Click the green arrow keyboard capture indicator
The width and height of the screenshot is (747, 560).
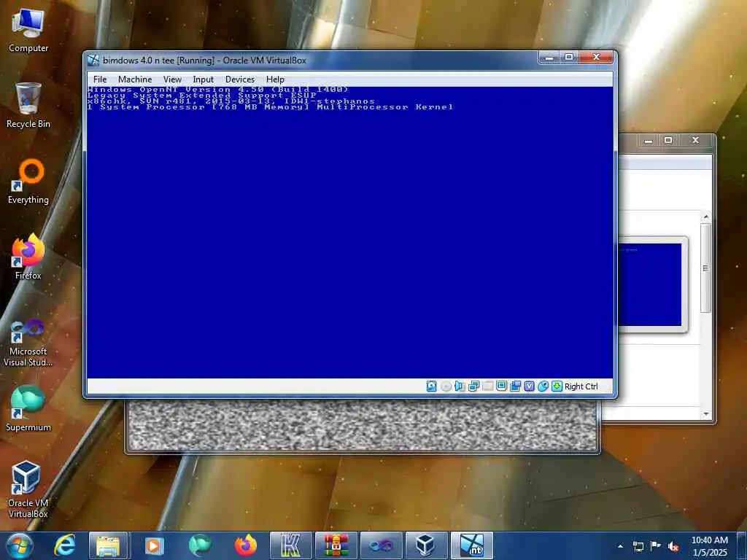(557, 386)
